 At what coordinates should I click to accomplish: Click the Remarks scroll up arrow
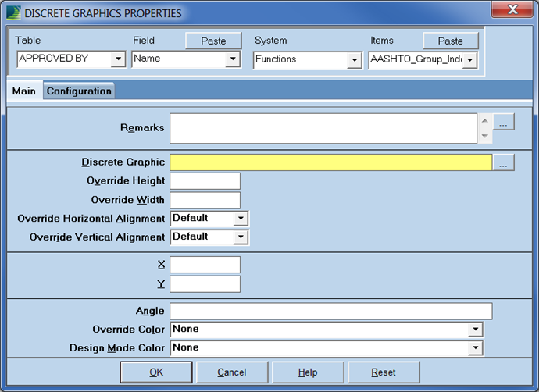point(484,121)
